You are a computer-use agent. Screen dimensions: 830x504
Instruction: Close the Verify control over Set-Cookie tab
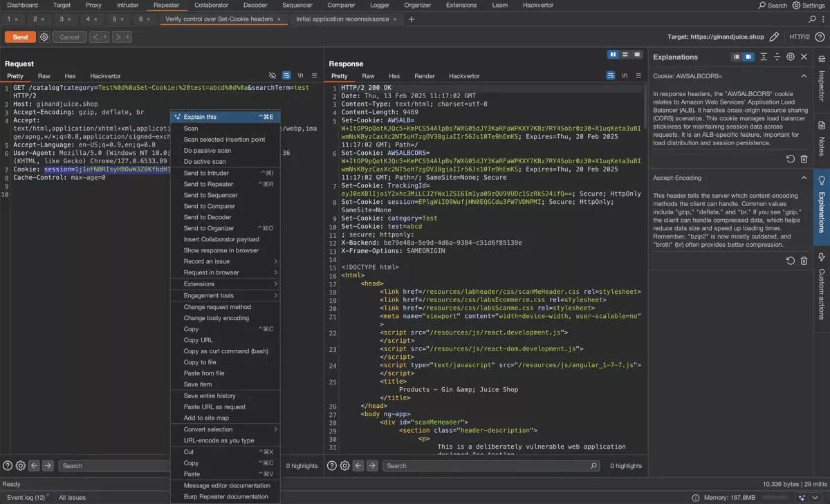coord(279,19)
